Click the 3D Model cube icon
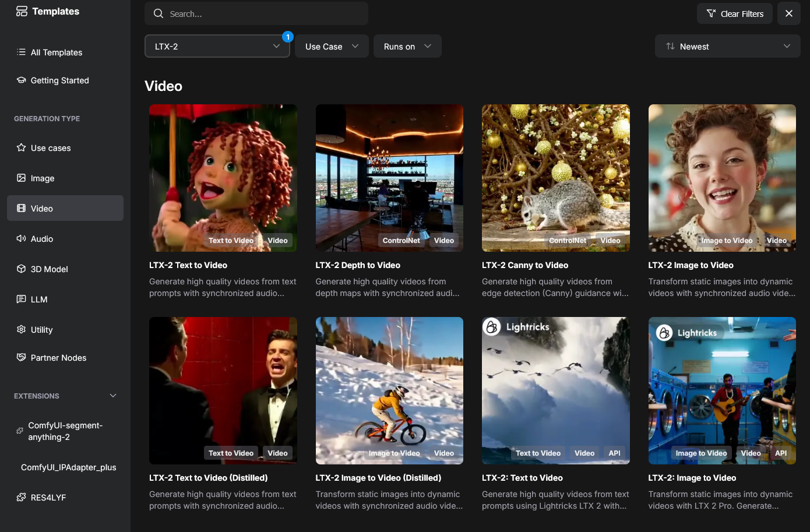 coord(21,269)
